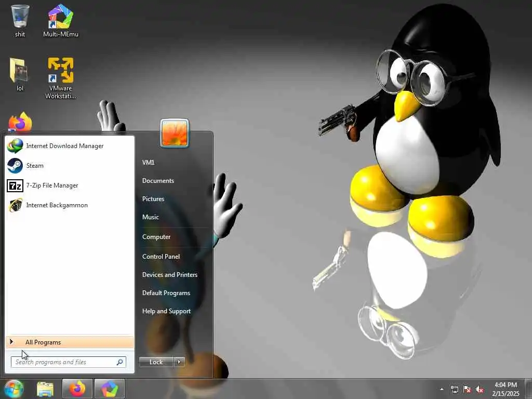
Task: Select the Internet Download Manager label
Action: pyautogui.click(x=65, y=146)
